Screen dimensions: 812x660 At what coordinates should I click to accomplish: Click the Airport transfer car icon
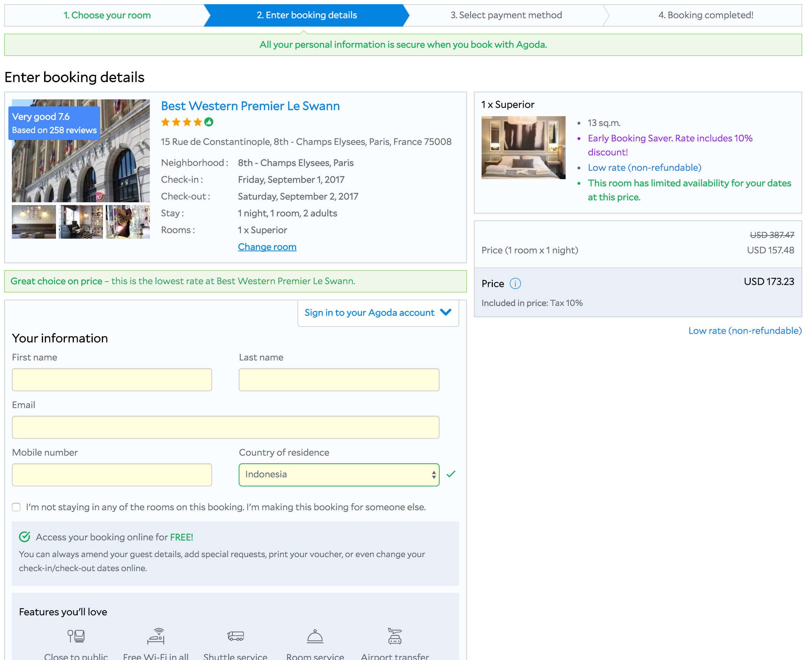(x=394, y=636)
